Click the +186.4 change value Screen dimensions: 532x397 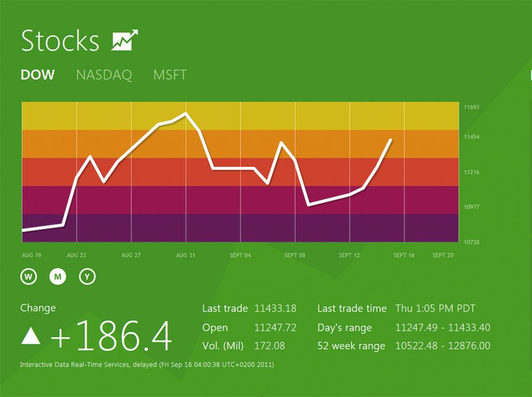click(111, 336)
